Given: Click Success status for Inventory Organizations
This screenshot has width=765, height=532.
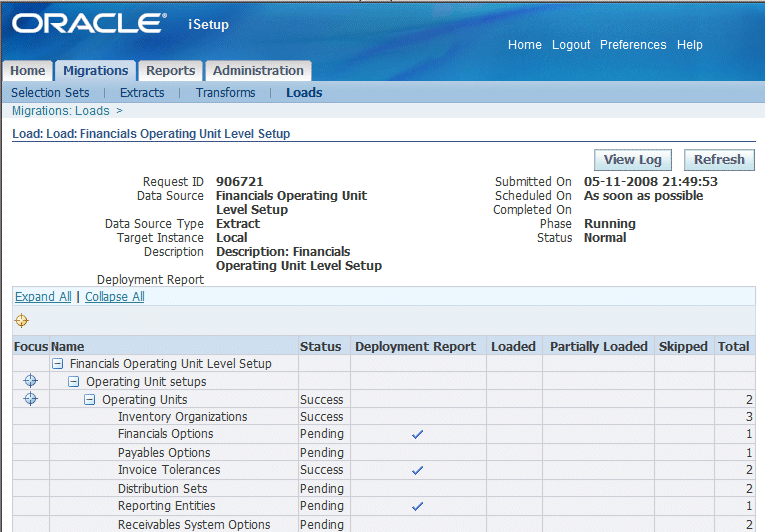Looking at the screenshot, I should coord(322,417).
